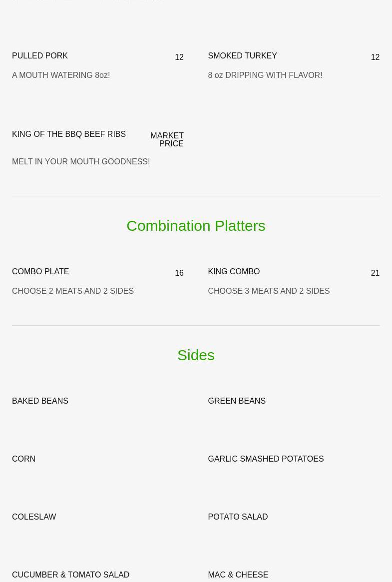Select the Combo Plate item title

click(x=40, y=272)
